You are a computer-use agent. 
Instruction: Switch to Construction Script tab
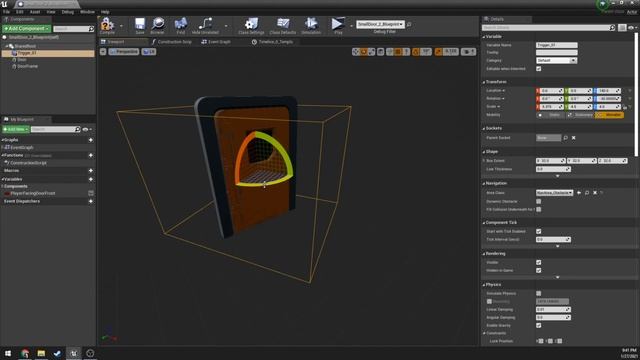171,42
